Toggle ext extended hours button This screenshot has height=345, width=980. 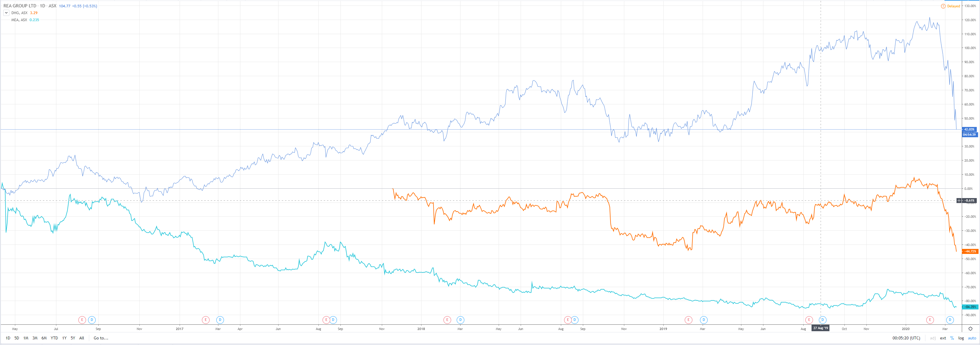pos(943,338)
